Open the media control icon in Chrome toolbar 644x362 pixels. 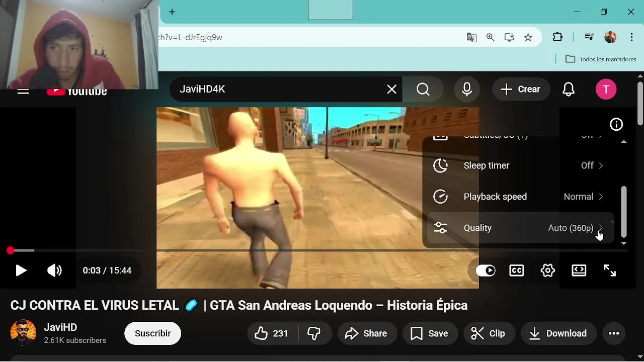[589, 37]
